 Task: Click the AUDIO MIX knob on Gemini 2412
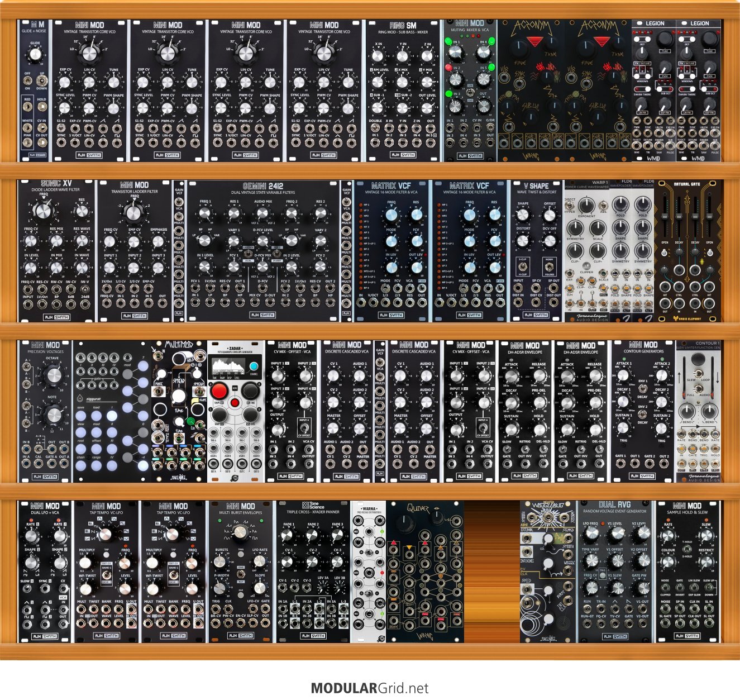coord(263,213)
